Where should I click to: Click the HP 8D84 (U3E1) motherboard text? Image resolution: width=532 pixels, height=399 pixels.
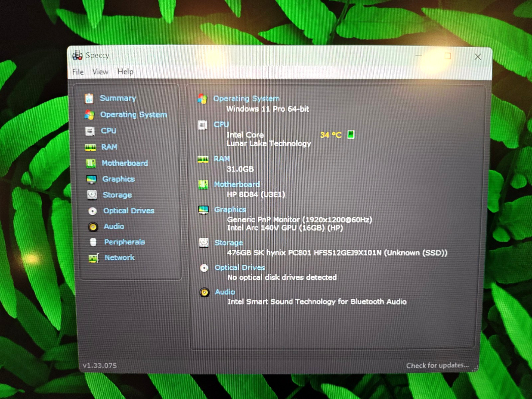[256, 195]
